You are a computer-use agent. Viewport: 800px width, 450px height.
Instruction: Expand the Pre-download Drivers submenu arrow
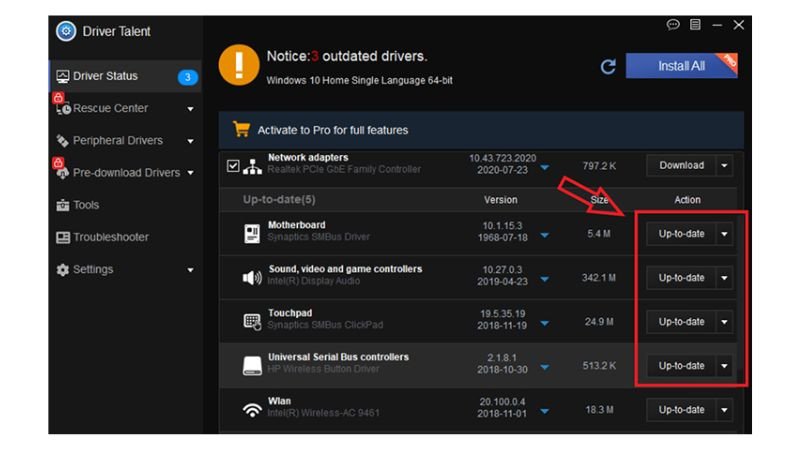190,173
